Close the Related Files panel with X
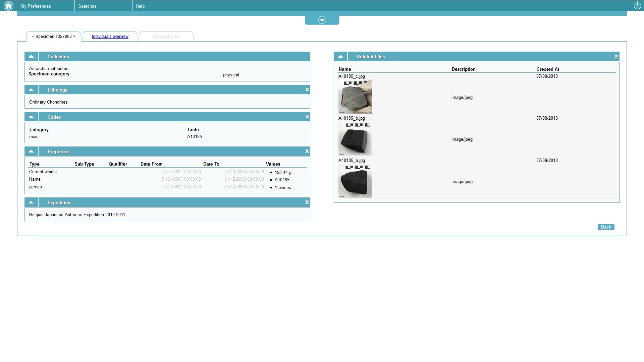The width and height of the screenshot is (644, 362). click(x=616, y=56)
